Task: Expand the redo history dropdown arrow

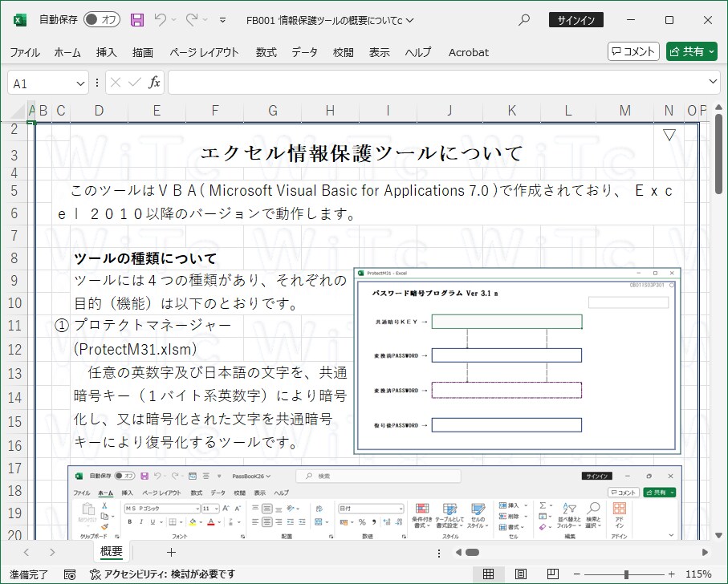Action: [x=205, y=20]
